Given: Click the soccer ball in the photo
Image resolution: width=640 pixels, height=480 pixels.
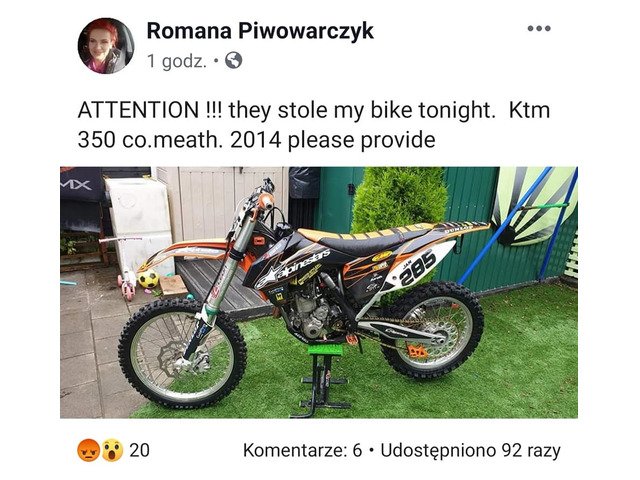Looking at the screenshot, I should [148, 279].
